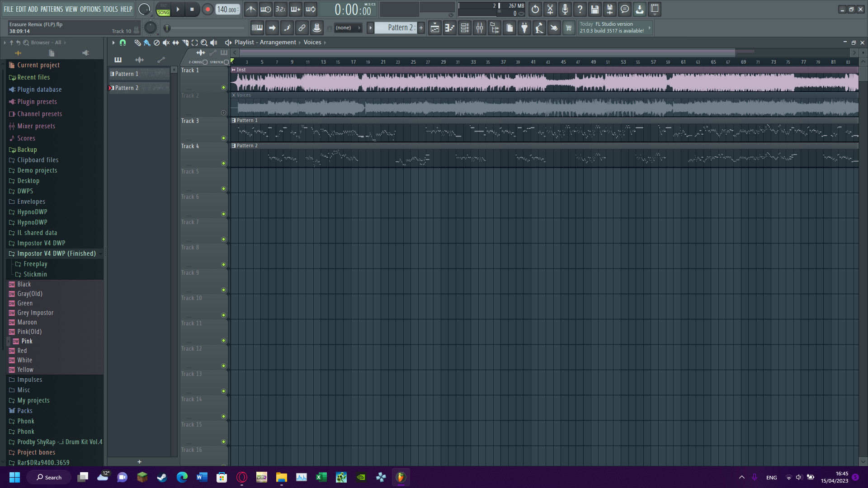Open the Plugin picker
This screenshot has height=488, width=868.
(524, 28)
